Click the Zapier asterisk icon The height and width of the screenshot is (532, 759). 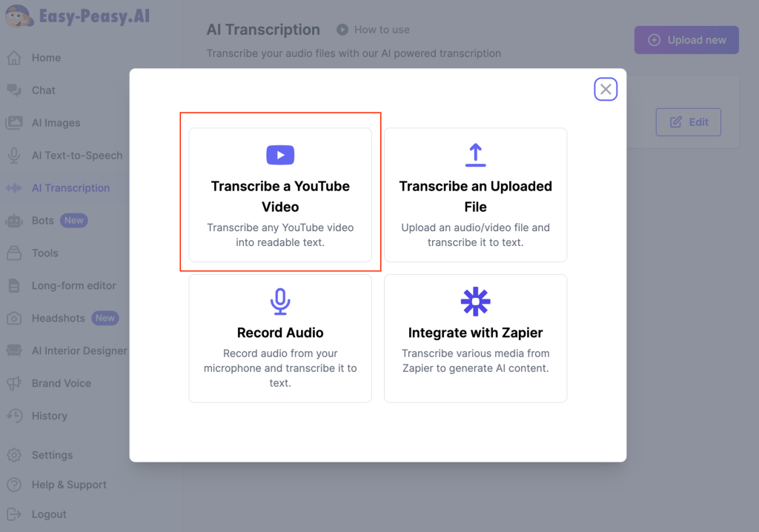[x=475, y=302]
